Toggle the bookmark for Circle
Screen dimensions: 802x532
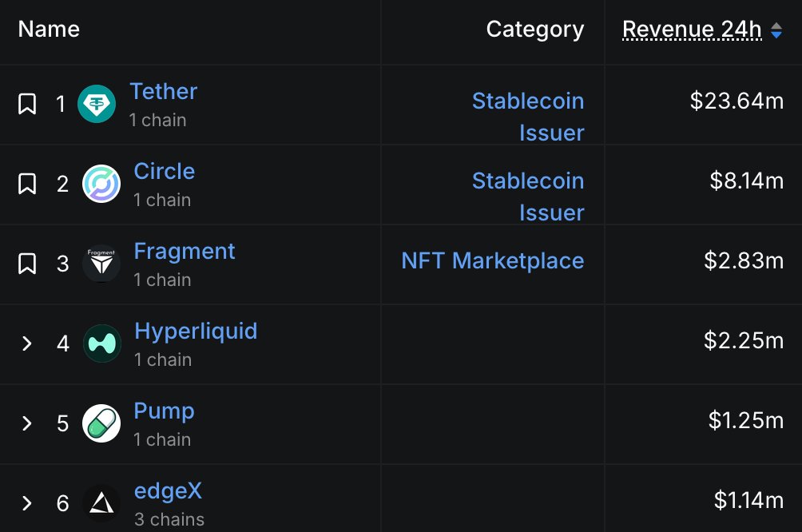click(x=27, y=184)
